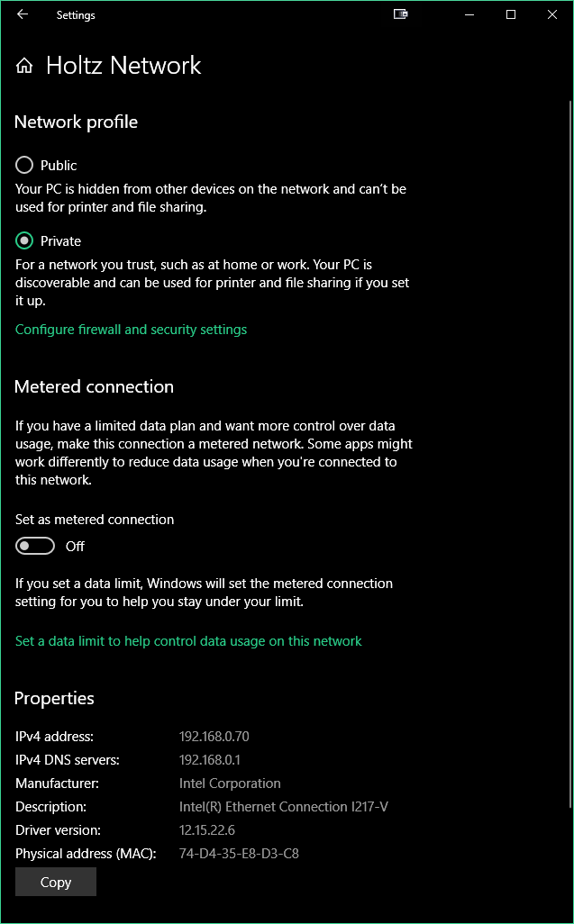This screenshot has height=924, width=574.
Task: Select the Private network profile
Action: click(24, 241)
